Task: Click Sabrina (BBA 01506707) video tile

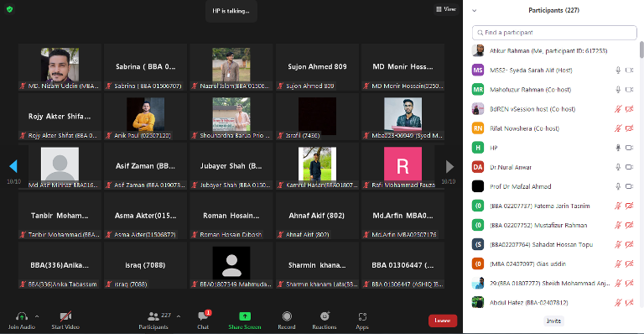Action: click(145, 67)
